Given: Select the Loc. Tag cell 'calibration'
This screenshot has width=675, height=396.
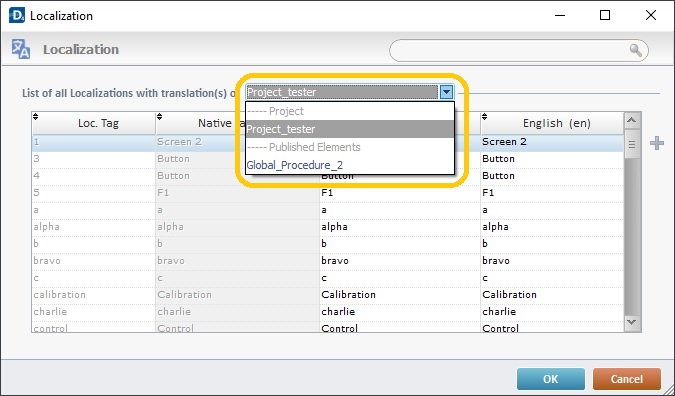Looking at the screenshot, I should (x=93, y=295).
